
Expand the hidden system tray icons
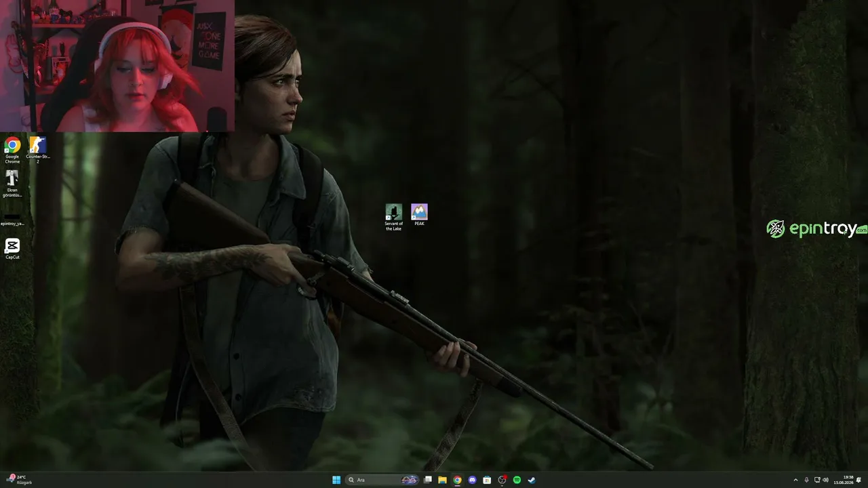coord(795,480)
